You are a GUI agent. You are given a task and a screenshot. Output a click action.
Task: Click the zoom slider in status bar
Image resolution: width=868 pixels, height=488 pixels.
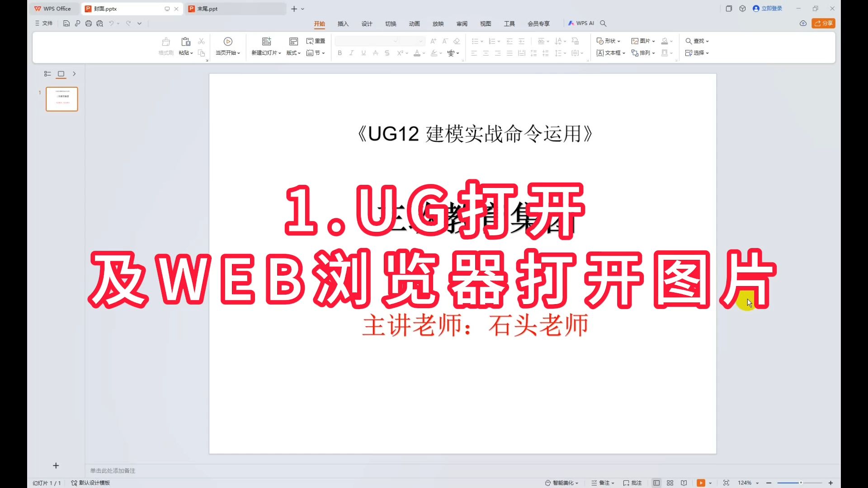coord(800,483)
